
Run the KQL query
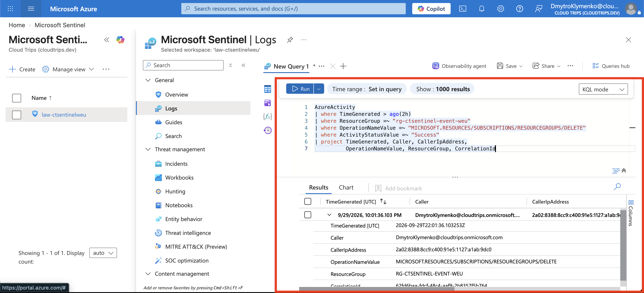point(300,89)
